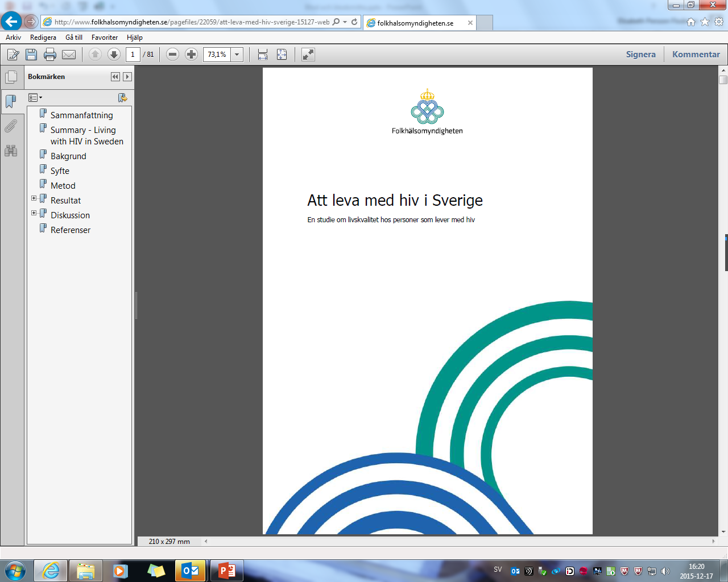728x582 pixels.
Task: Click the Kommentar pane button
Action: 696,55
